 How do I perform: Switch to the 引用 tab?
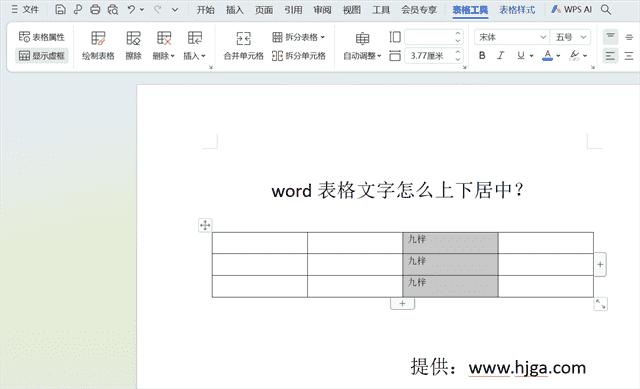coord(293,10)
